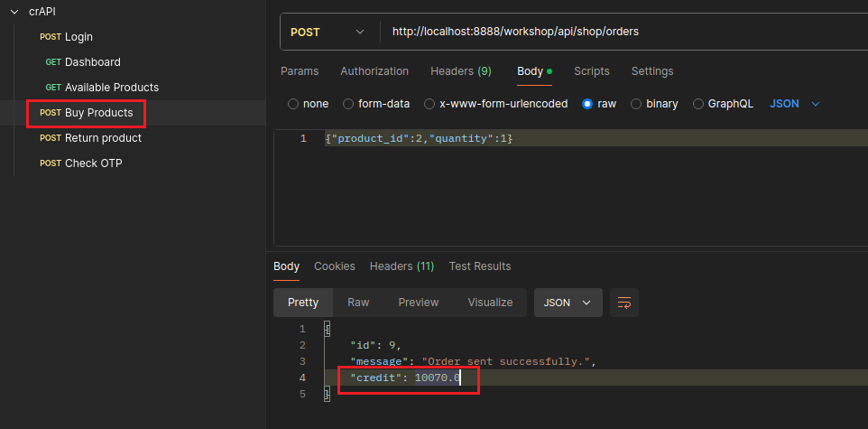The image size is (868, 429).
Task: Switch to the Params tab
Action: (x=299, y=71)
